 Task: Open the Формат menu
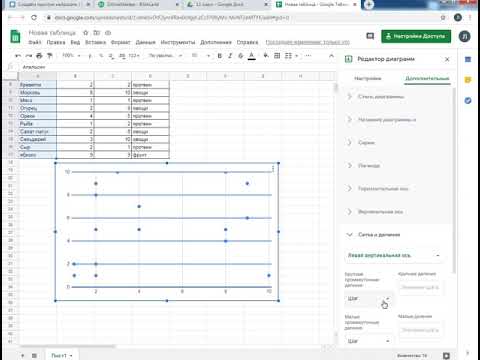[x=121, y=42]
